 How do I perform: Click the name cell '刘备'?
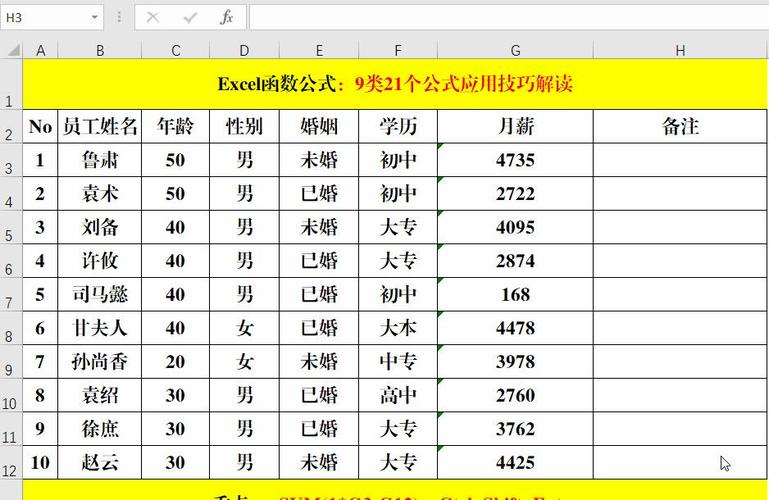click(x=100, y=227)
